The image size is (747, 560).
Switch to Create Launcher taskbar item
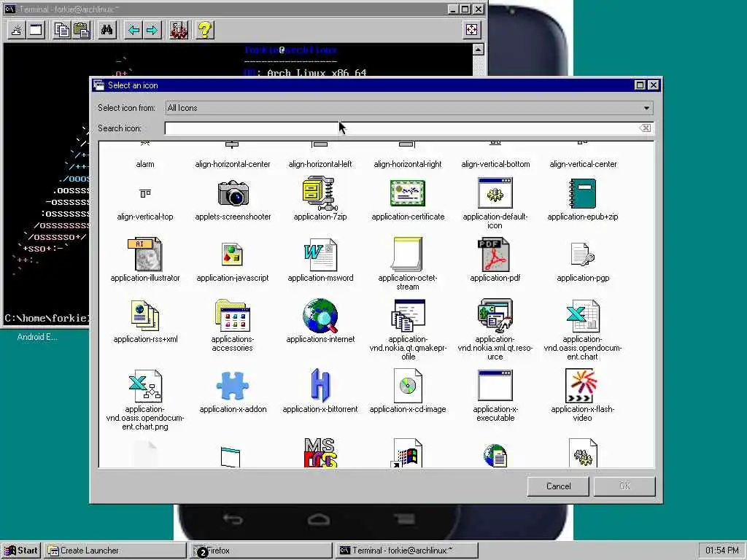click(x=115, y=551)
